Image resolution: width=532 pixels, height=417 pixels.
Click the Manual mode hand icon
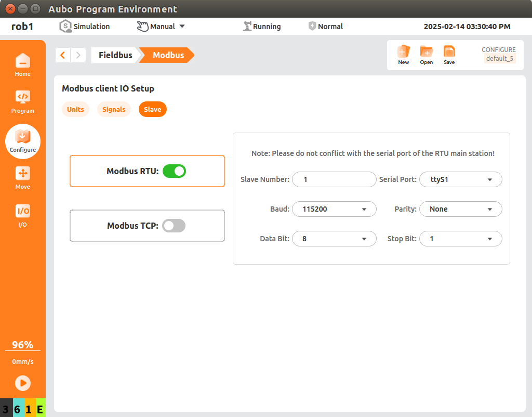(142, 26)
